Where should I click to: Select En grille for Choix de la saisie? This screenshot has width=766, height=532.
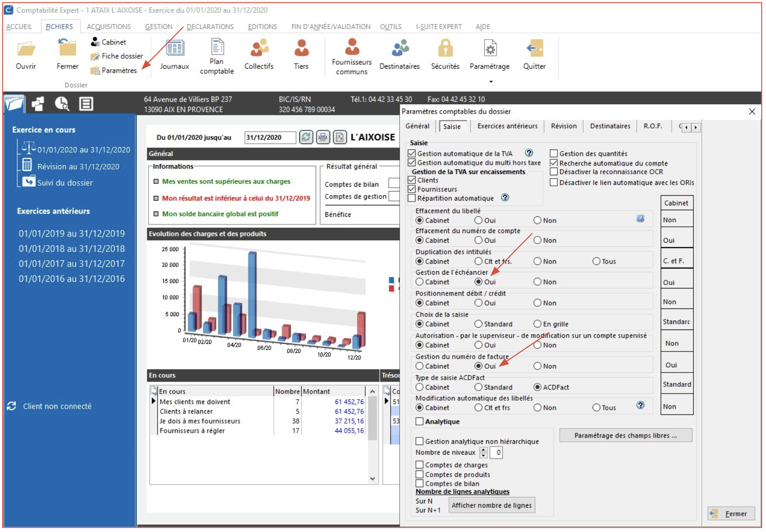click(x=537, y=324)
